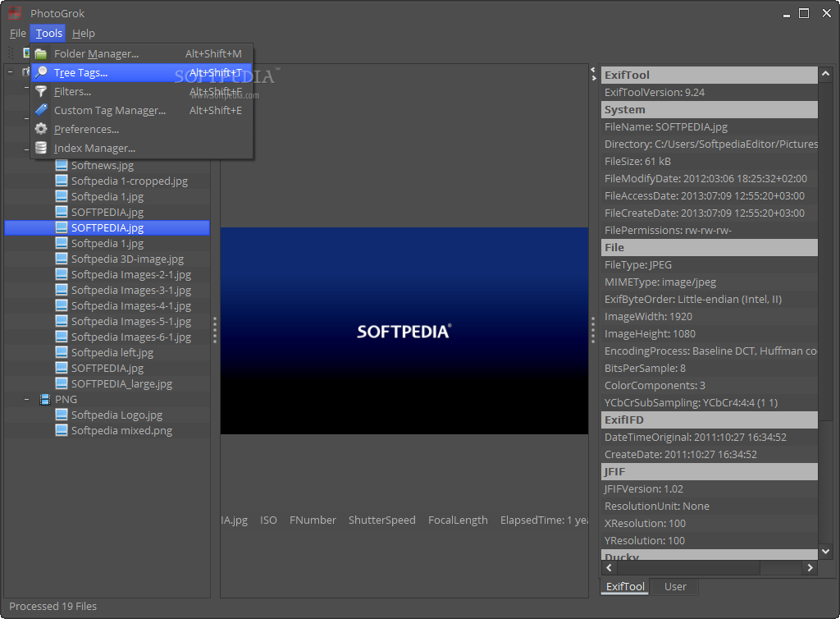
Task: Click the 'FileSize: 61 kB' row
Action: coord(710,161)
